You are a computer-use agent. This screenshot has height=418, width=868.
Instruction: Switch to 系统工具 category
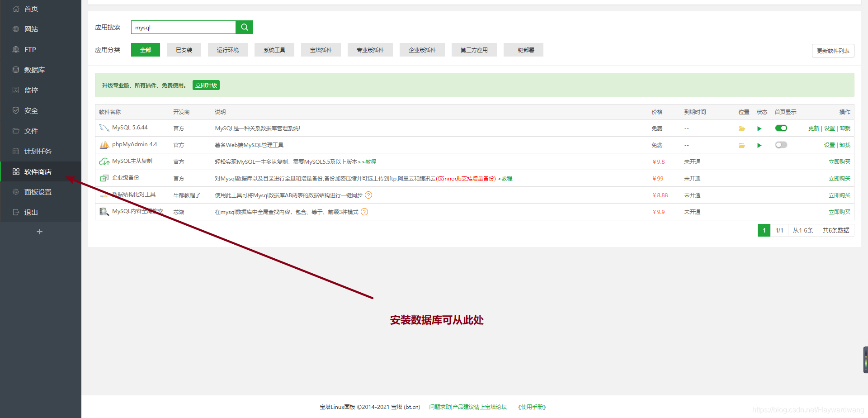coord(274,50)
